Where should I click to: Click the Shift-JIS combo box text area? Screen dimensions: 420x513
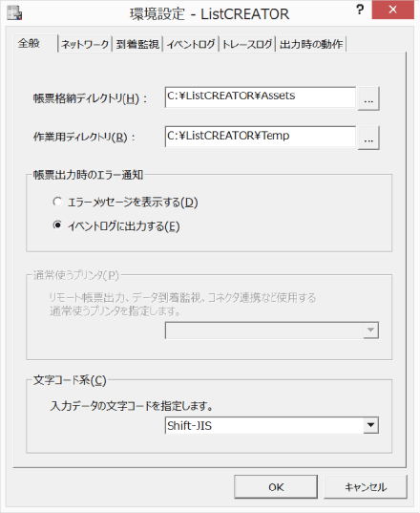pyautogui.click(x=264, y=425)
